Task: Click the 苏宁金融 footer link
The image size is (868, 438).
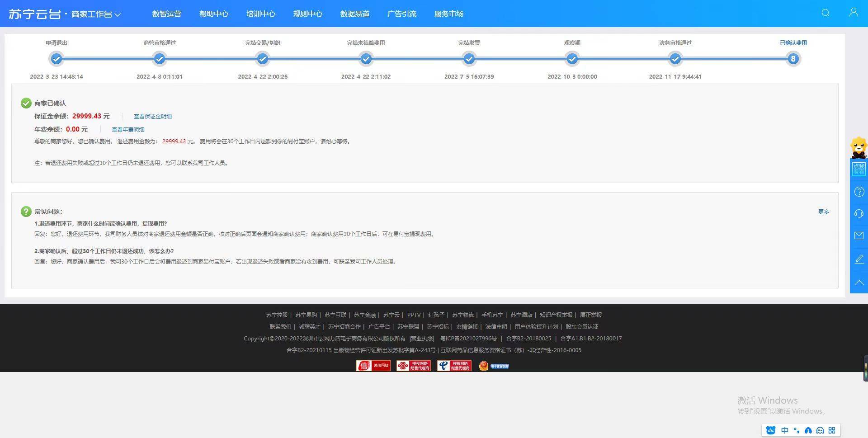Action: coord(365,315)
